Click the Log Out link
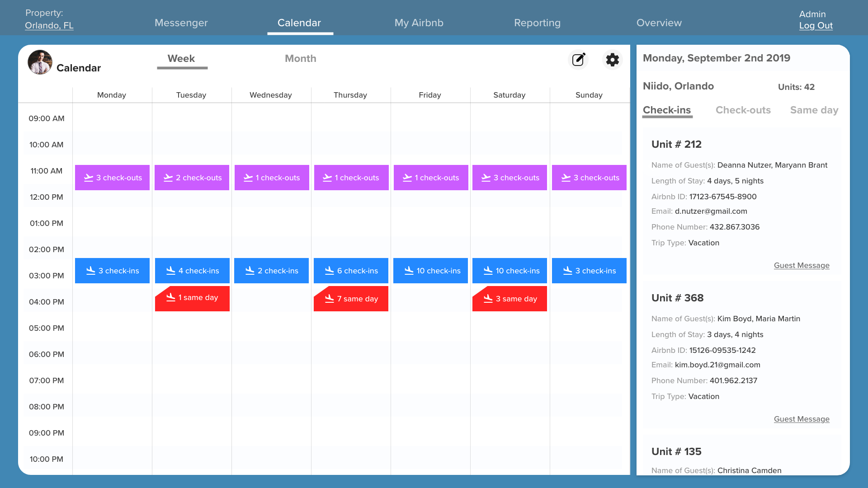The width and height of the screenshot is (868, 488). pyautogui.click(x=816, y=26)
